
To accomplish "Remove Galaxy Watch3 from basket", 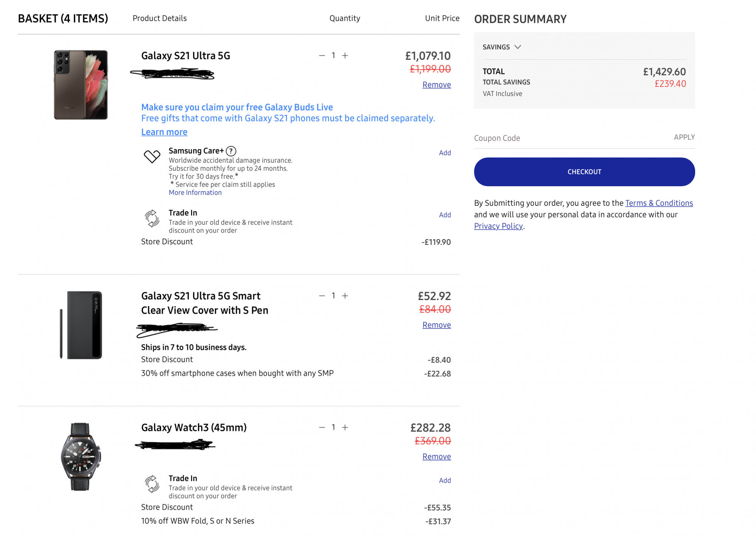I will [436, 457].
